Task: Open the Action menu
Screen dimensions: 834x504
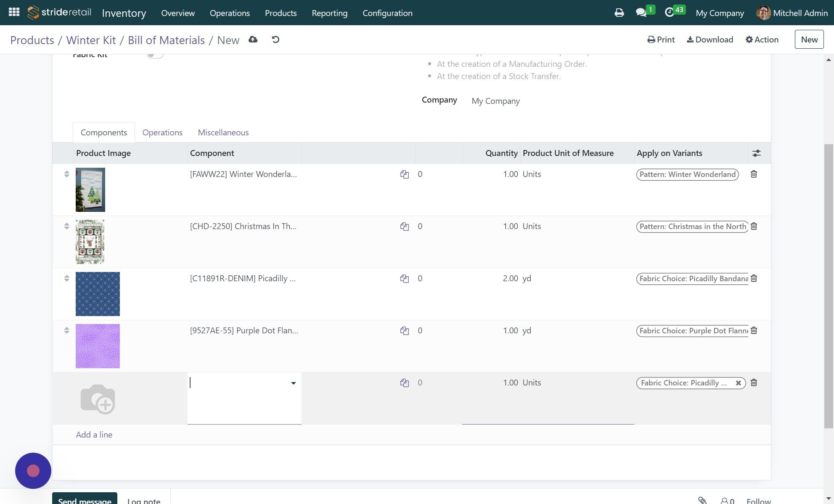Action: (x=762, y=40)
